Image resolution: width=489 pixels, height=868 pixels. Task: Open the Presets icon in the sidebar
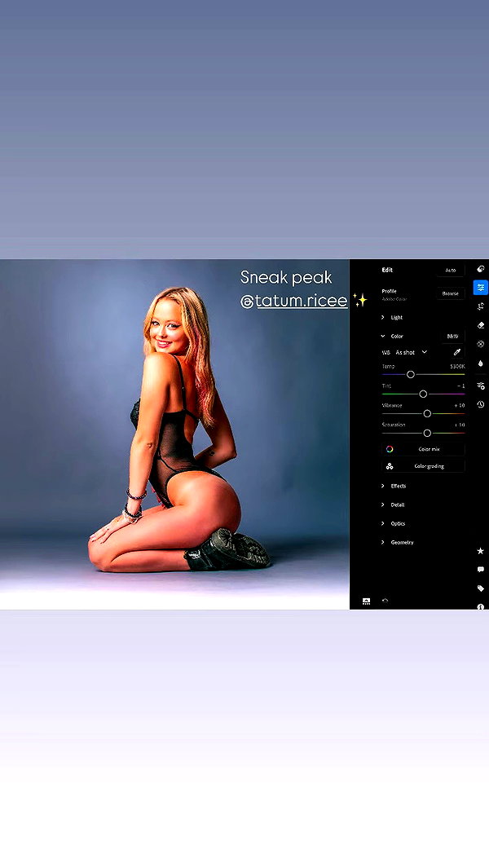coord(480,269)
